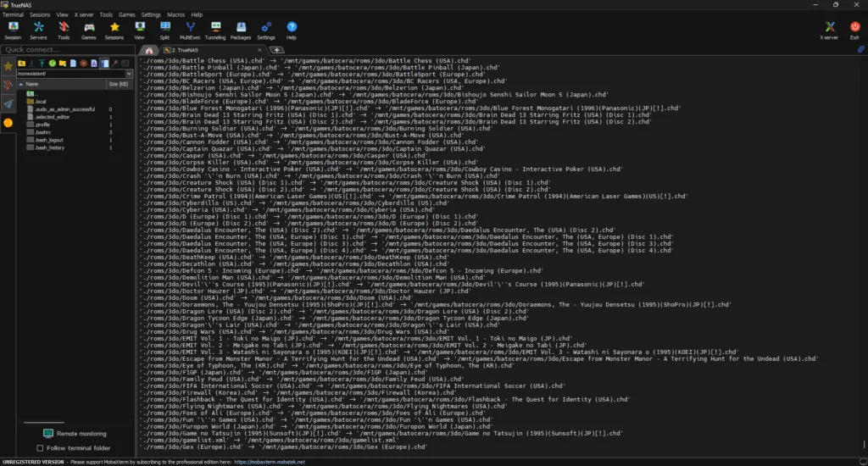This screenshot has height=466, width=868.
Task: Toggle ASCII transfer mode icon
Action: coord(94,64)
